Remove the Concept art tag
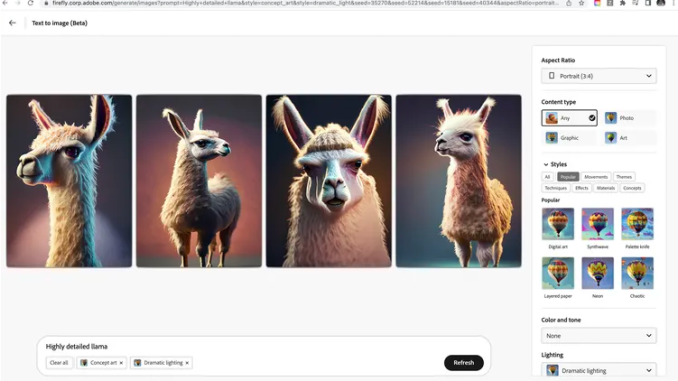Image resolution: width=678 pixels, height=381 pixels. coord(121,363)
